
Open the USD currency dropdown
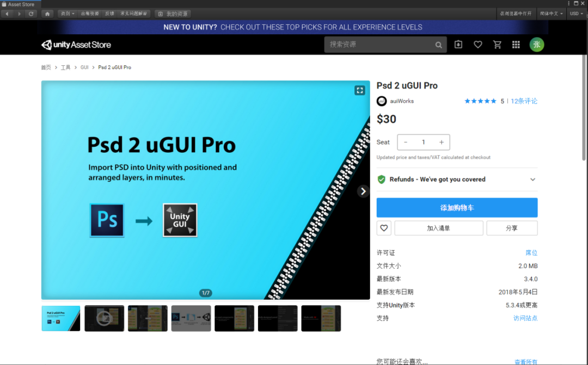click(577, 14)
